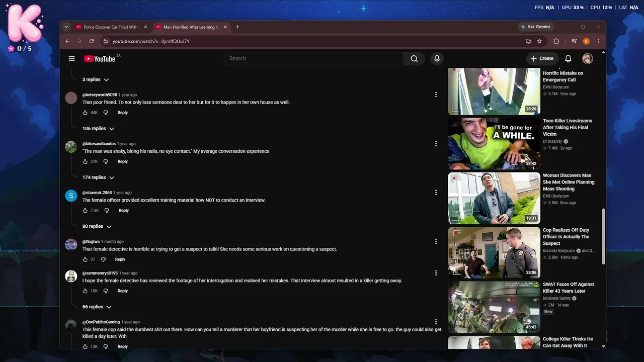The width and height of the screenshot is (644, 362).
Task: Open the Chrome extensions puzzle icon
Action: coord(556,41)
